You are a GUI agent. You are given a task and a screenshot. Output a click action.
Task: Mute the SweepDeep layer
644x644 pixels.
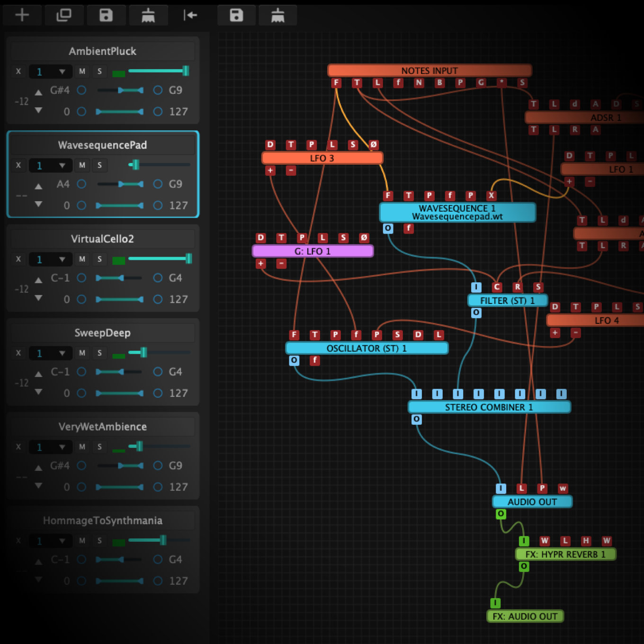coord(82,353)
